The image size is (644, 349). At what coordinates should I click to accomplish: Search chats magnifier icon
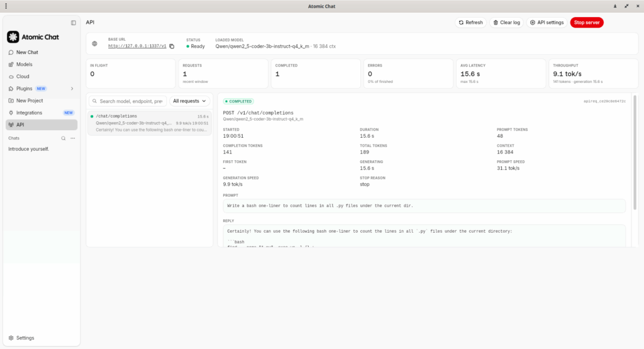[64, 138]
